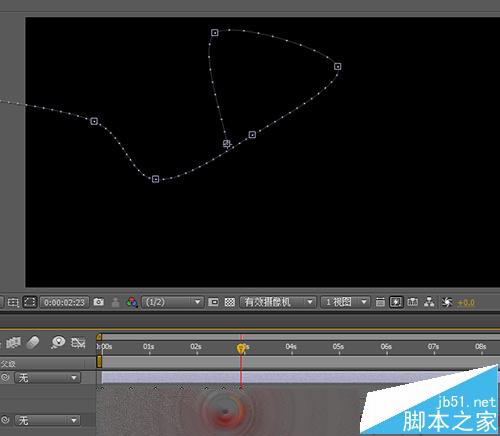500x436 pixels.
Task: Open the 有效摄像机 3D view dropdown
Action: coord(278,302)
